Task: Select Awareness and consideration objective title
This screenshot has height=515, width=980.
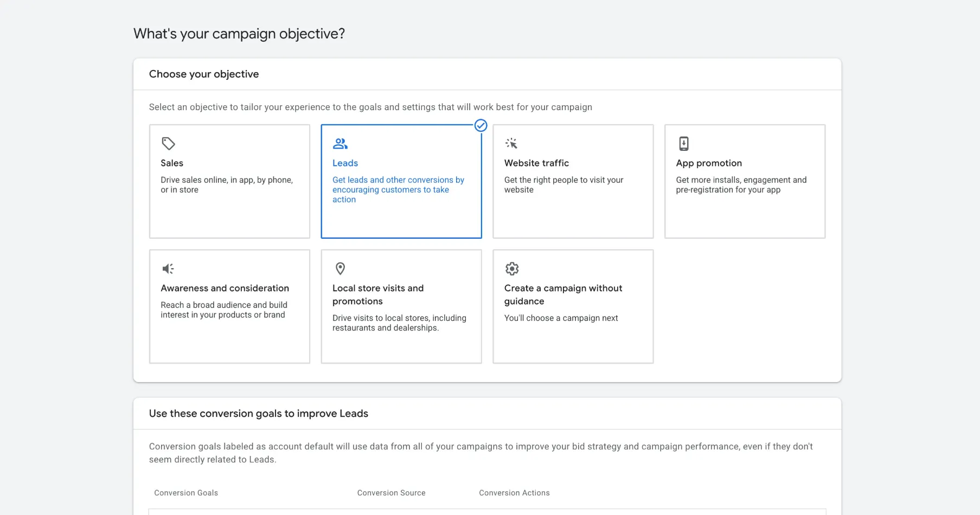Action: tap(225, 288)
